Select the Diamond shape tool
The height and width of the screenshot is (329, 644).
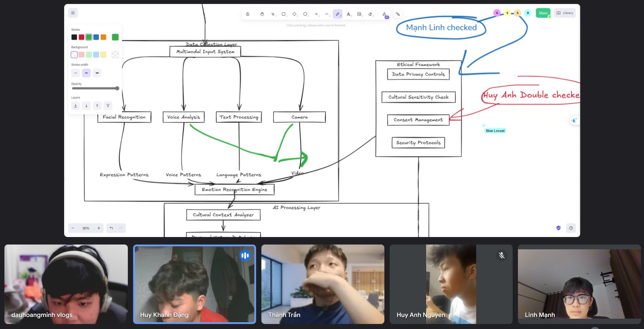294,14
